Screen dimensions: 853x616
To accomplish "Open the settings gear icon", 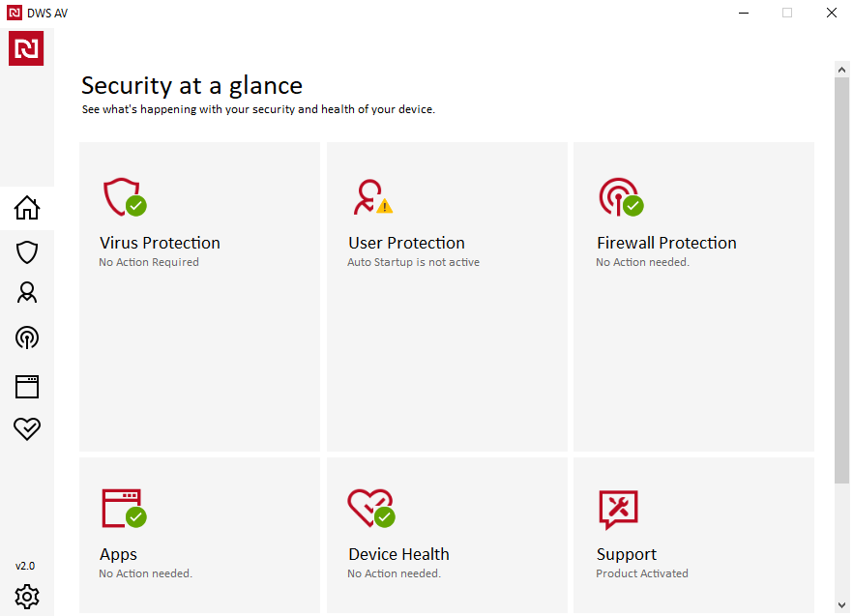I will click(27, 596).
